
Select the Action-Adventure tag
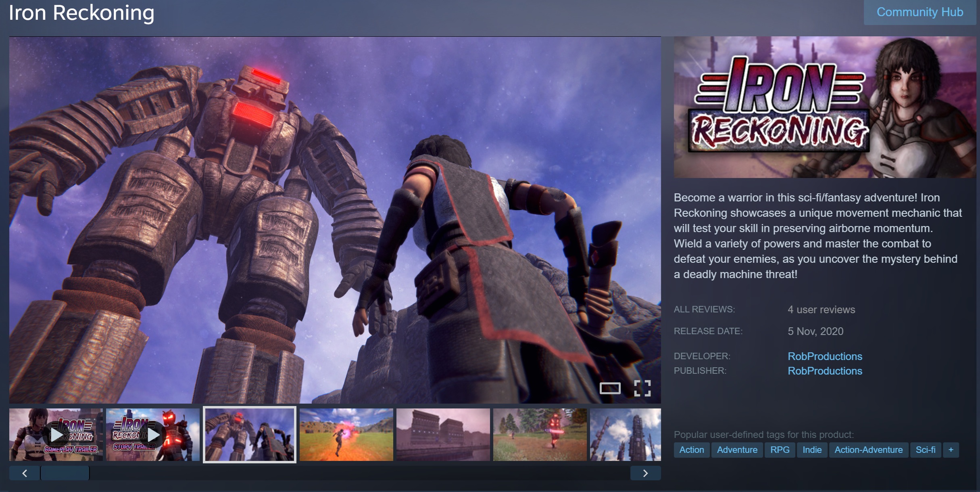click(x=868, y=450)
